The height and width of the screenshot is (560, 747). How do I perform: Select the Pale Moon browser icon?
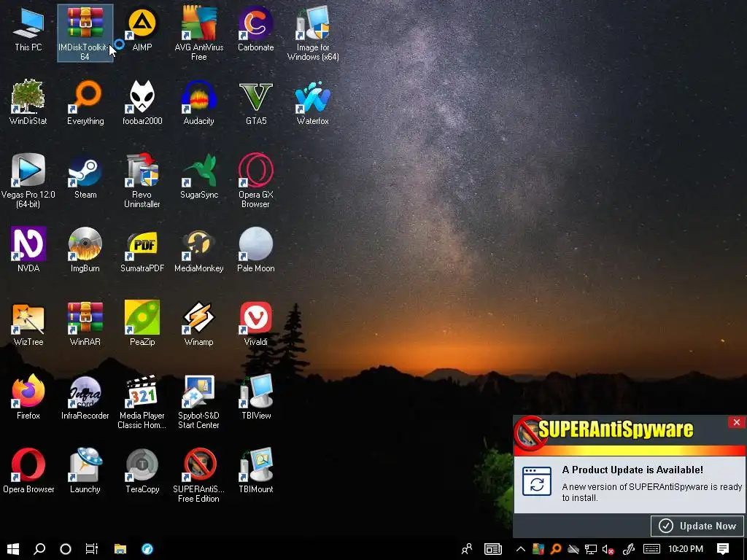coord(256,251)
